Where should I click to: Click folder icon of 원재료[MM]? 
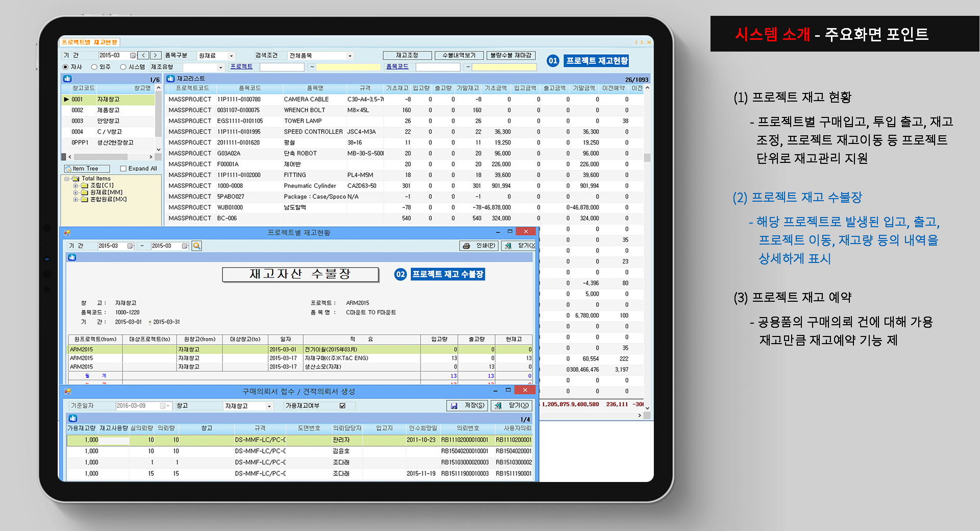[85, 192]
